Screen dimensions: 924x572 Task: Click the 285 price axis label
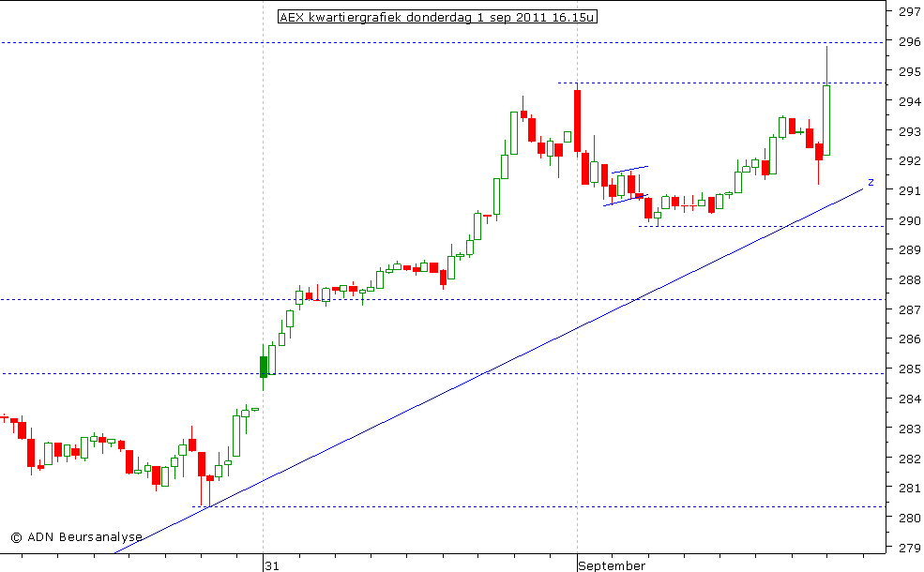(909, 369)
